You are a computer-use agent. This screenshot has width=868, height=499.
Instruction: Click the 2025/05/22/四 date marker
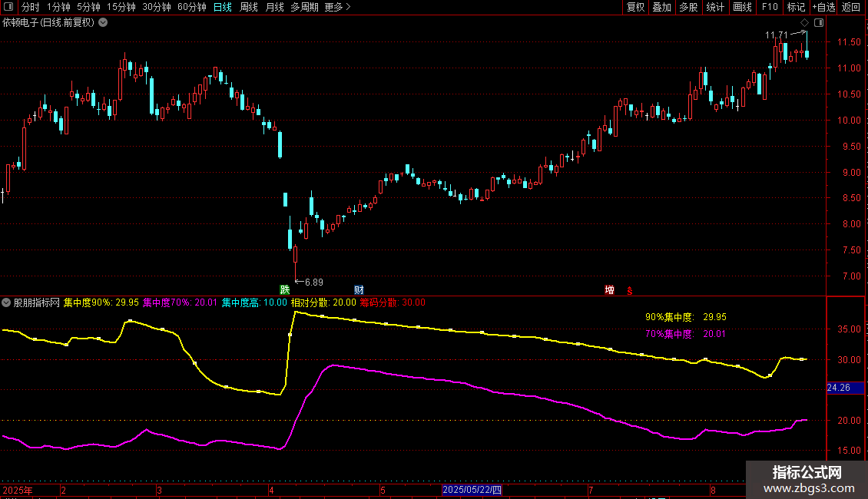(472, 490)
